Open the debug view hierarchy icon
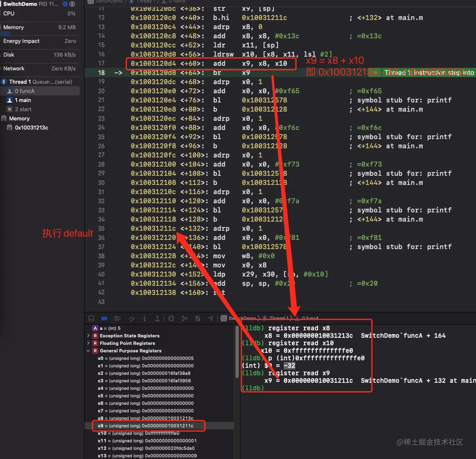This screenshot has height=459, width=476. click(x=171, y=318)
